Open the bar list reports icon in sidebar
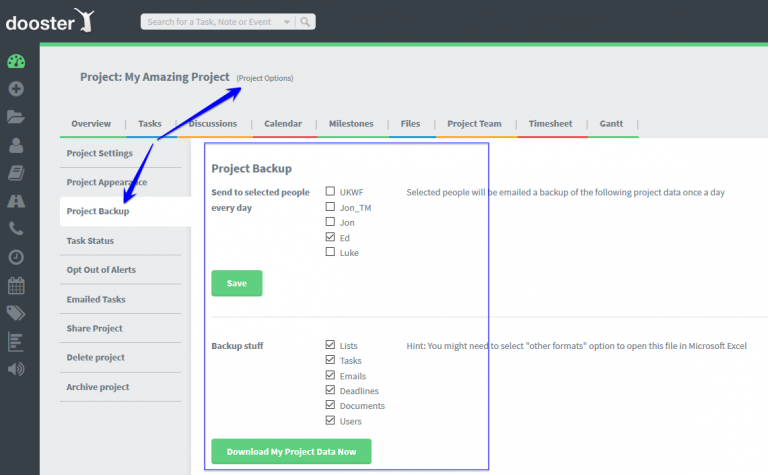Image resolution: width=768 pixels, height=475 pixels. pos(16,341)
